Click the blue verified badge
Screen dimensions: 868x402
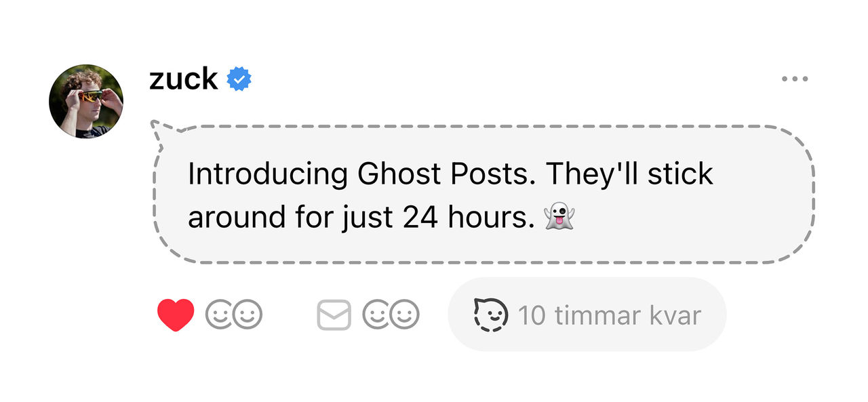(239, 79)
